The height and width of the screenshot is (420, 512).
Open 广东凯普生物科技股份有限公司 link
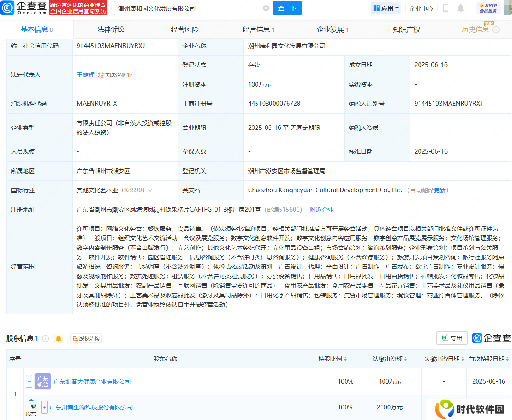(91, 407)
